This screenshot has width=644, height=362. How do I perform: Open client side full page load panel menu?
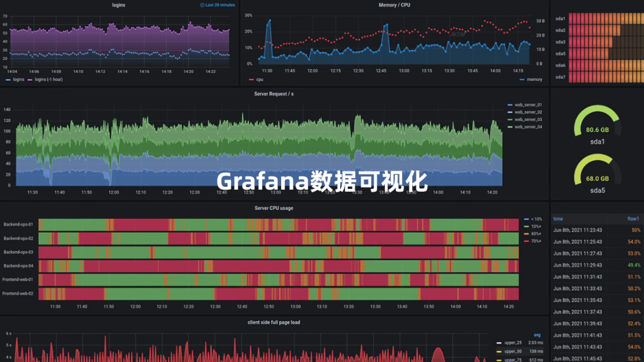tap(274, 322)
